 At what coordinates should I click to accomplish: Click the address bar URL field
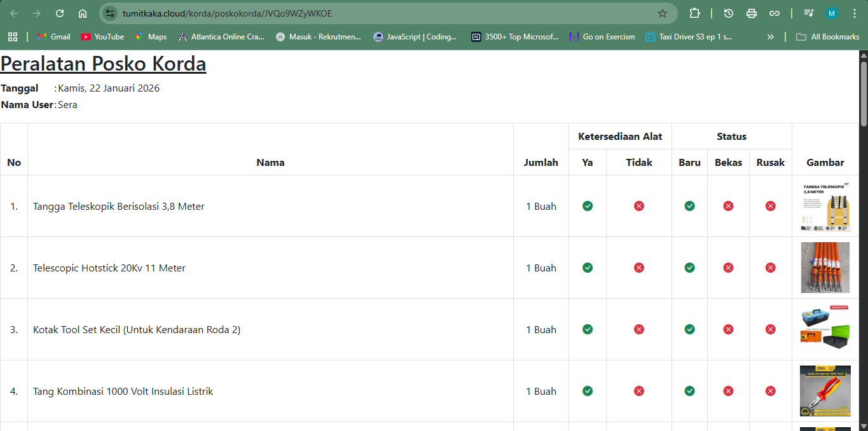point(382,13)
